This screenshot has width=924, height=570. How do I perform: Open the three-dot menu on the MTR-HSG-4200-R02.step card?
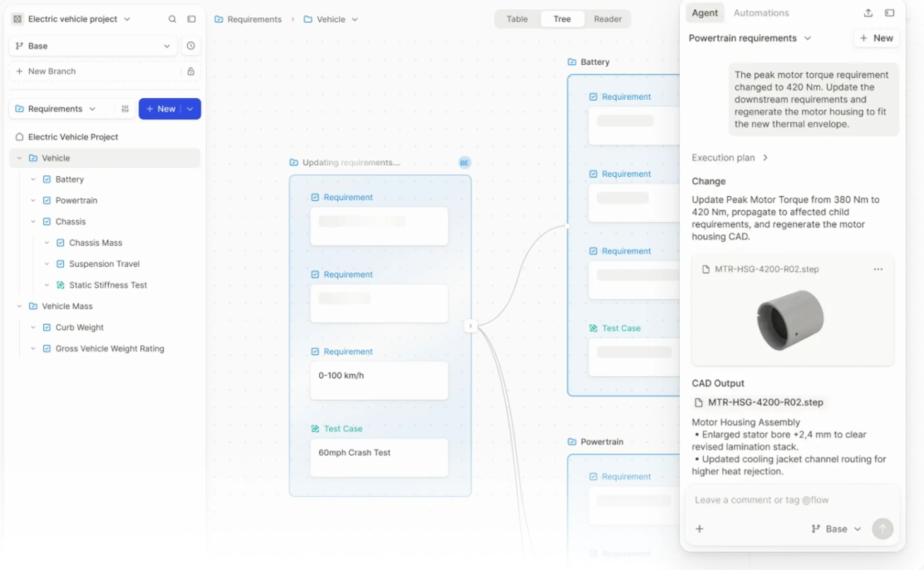(878, 269)
